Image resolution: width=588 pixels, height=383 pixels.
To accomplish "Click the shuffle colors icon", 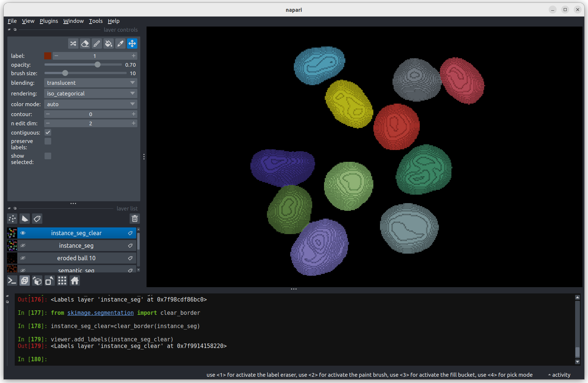I will click(73, 43).
